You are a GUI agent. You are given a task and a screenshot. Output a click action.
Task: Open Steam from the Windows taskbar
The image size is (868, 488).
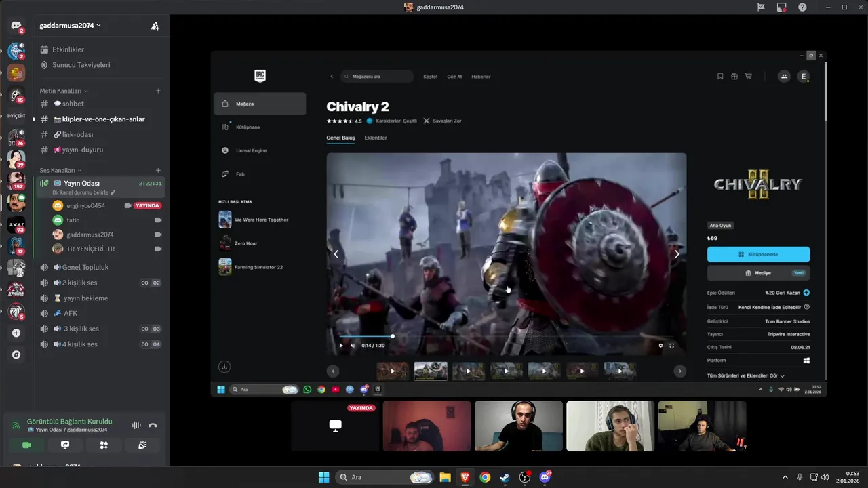click(505, 477)
